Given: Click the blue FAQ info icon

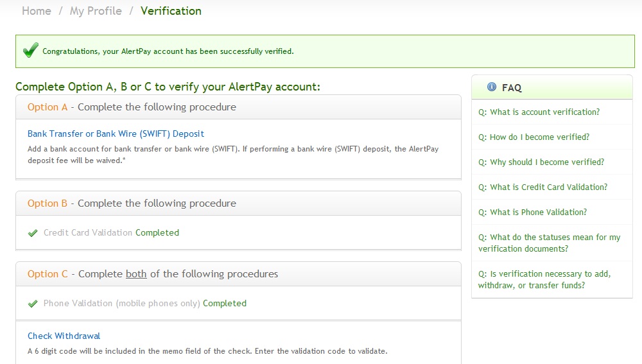Looking at the screenshot, I should [491, 87].
